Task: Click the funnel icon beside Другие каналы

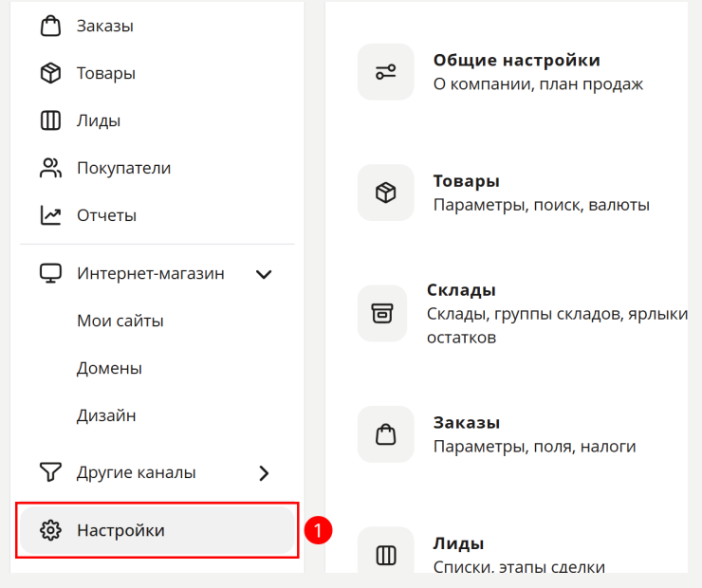Action: click(50, 472)
